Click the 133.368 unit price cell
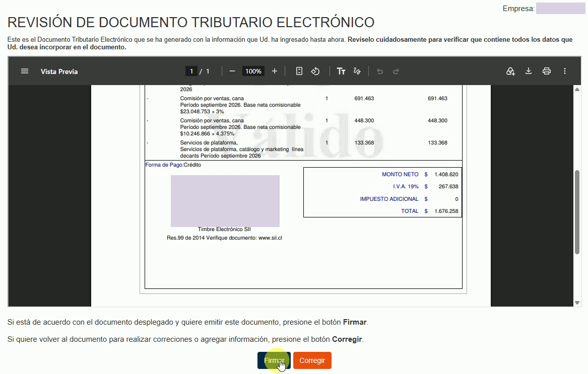The width and height of the screenshot is (588, 374). (x=364, y=143)
